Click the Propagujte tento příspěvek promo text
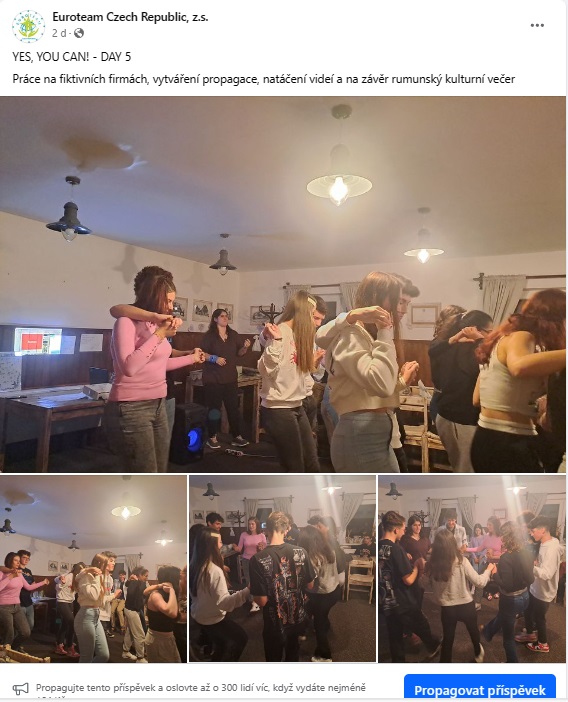 pos(201,688)
